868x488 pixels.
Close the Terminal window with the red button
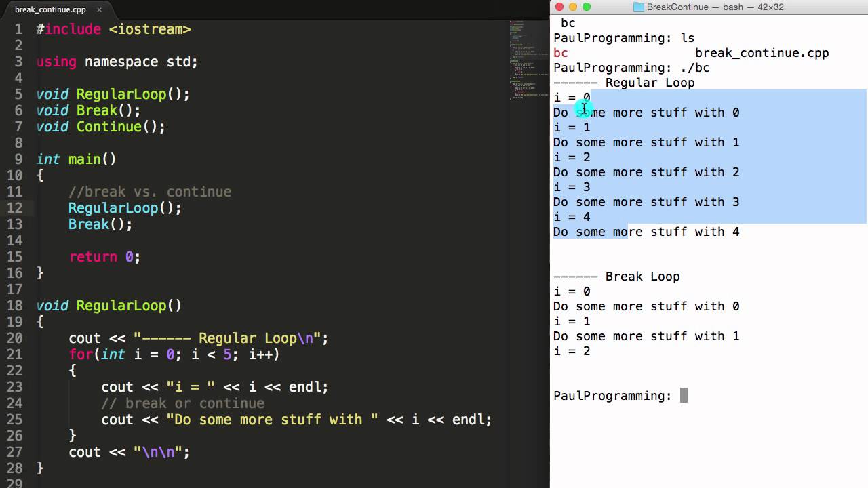pos(559,7)
